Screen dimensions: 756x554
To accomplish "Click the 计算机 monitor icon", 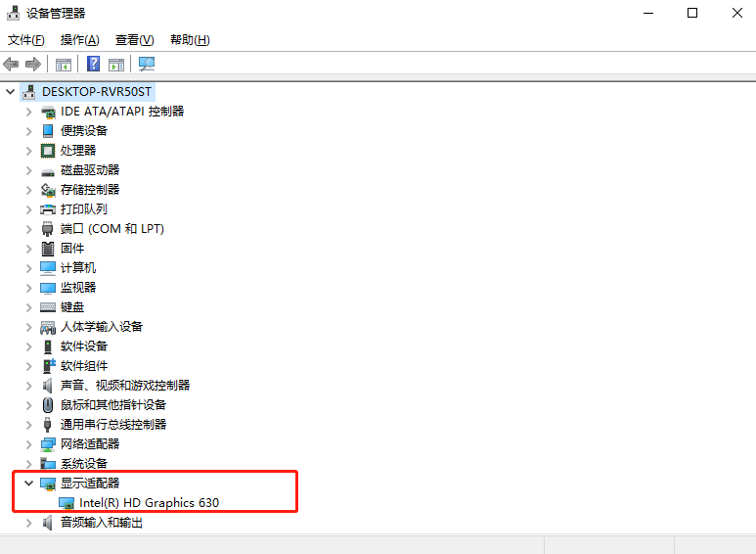I will tap(48, 268).
